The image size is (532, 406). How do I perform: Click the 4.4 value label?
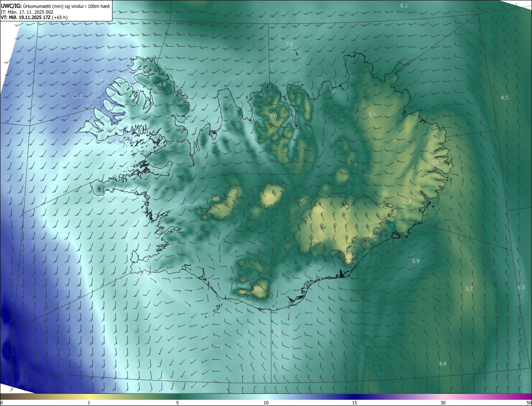[x=443, y=364]
